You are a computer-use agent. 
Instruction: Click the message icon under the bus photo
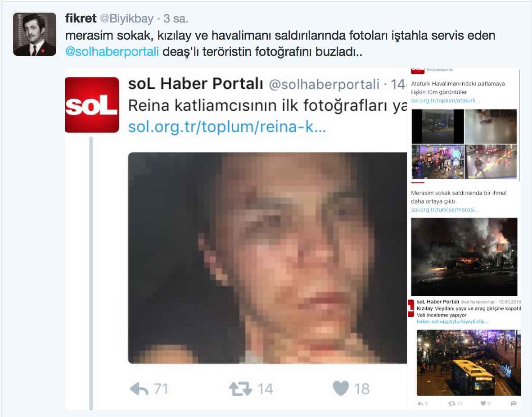(514, 403)
